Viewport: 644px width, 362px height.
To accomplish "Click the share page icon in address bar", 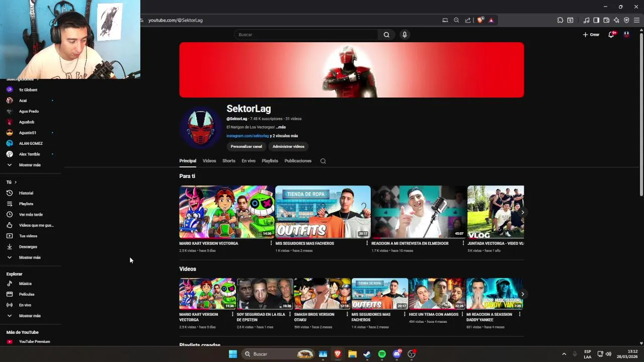I will click(468, 20).
